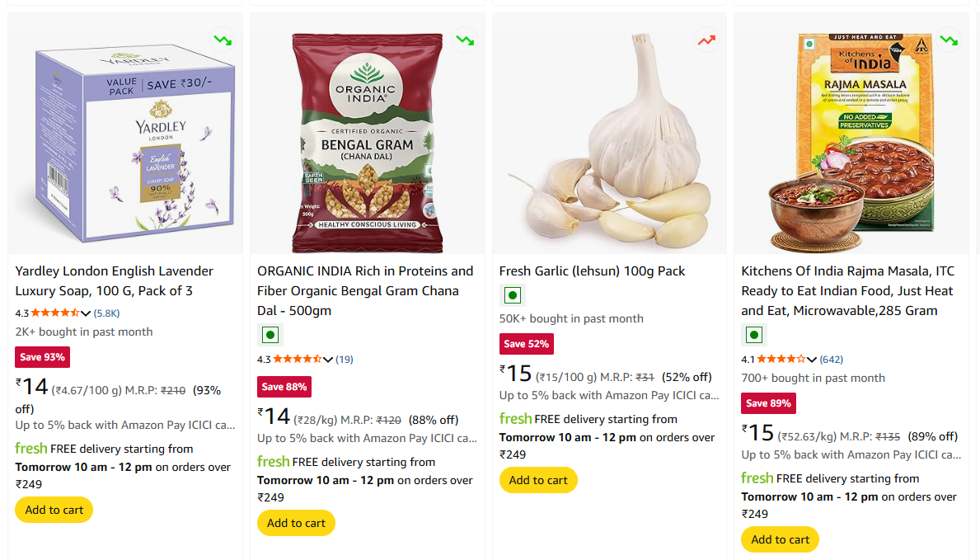Expand rating breakdown chevron for Rajma Masala
980x560 pixels.
click(812, 360)
